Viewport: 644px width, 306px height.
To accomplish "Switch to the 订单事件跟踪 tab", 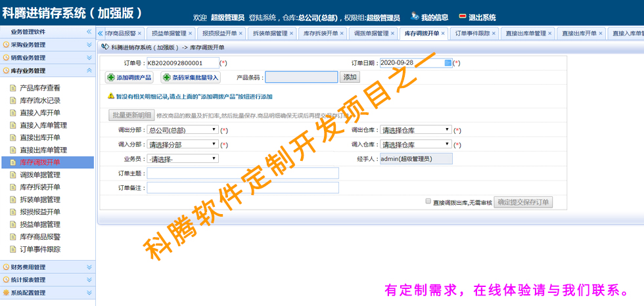I will (472, 33).
